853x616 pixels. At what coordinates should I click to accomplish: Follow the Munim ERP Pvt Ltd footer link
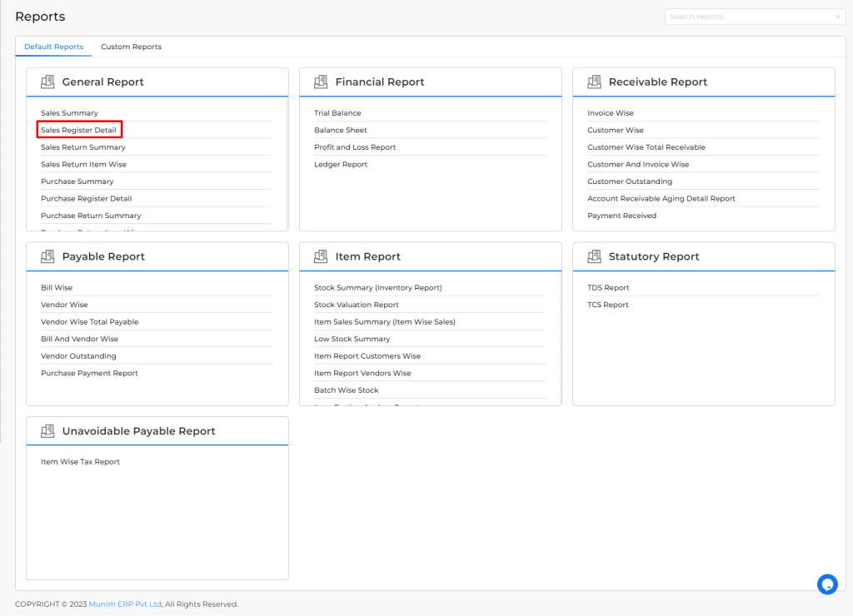(x=125, y=604)
